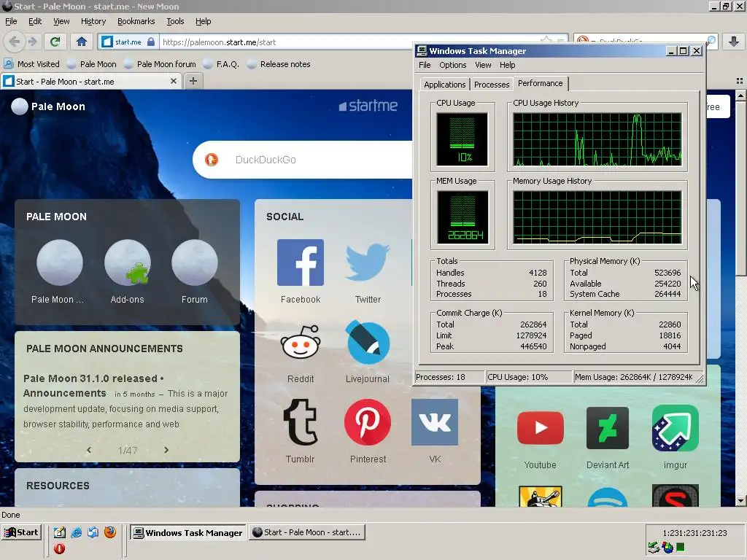
Task: Show next announcement with right chevron
Action: pyautogui.click(x=166, y=450)
